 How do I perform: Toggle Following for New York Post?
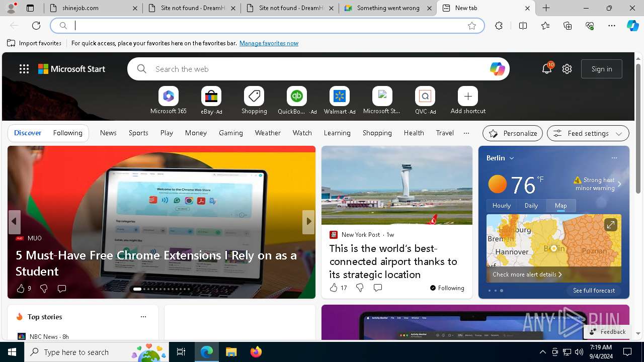point(447,288)
